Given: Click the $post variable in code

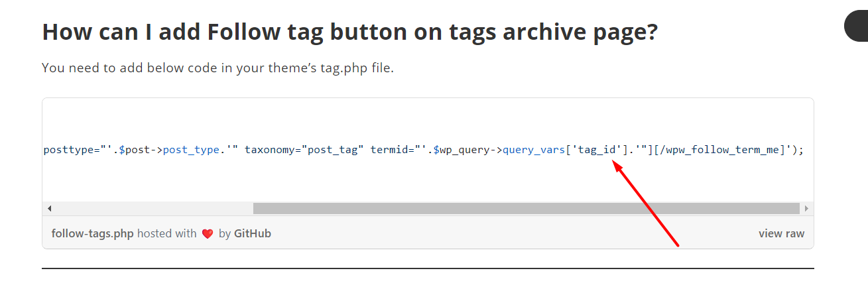Looking at the screenshot, I should (x=135, y=150).
